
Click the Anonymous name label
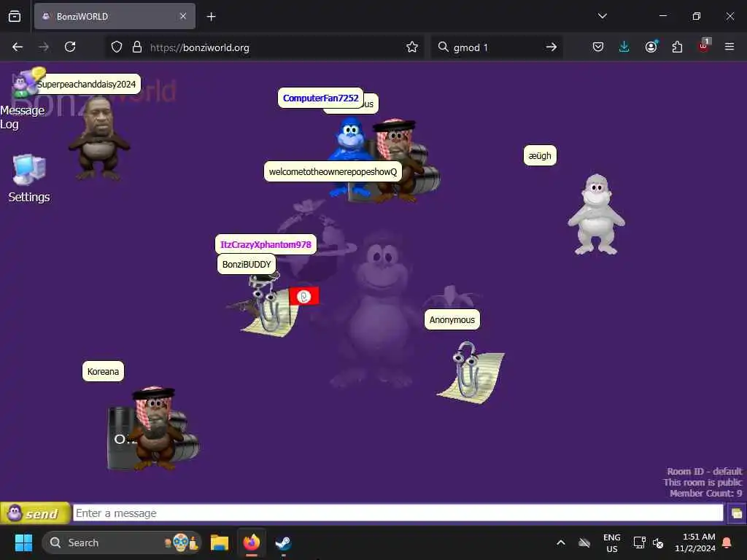pyautogui.click(x=452, y=319)
